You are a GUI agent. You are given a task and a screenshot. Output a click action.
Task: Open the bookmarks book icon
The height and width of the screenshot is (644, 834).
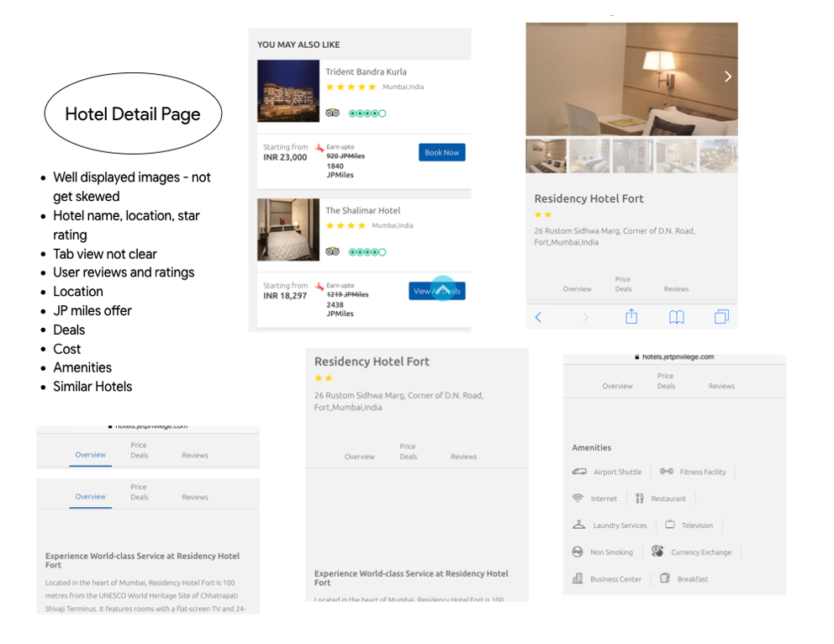(676, 318)
